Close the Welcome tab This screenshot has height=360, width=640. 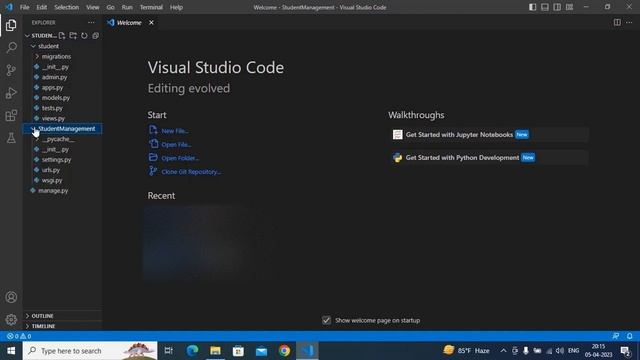[151, 22]
